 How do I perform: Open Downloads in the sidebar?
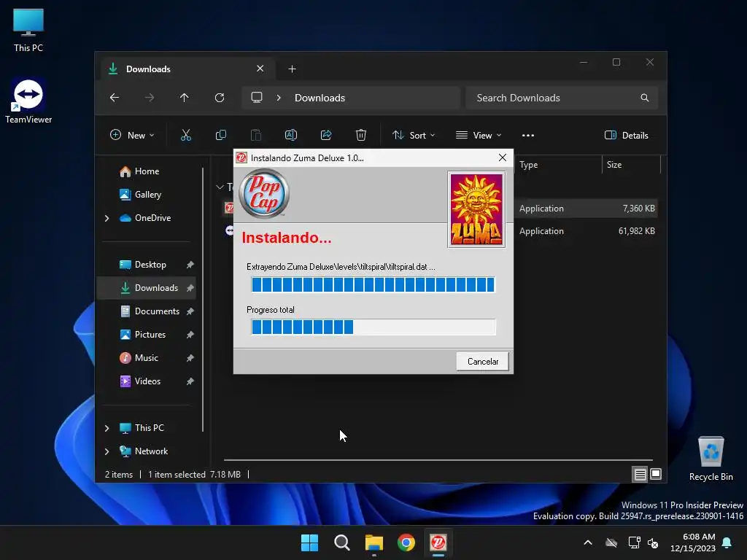click(156, 287)
